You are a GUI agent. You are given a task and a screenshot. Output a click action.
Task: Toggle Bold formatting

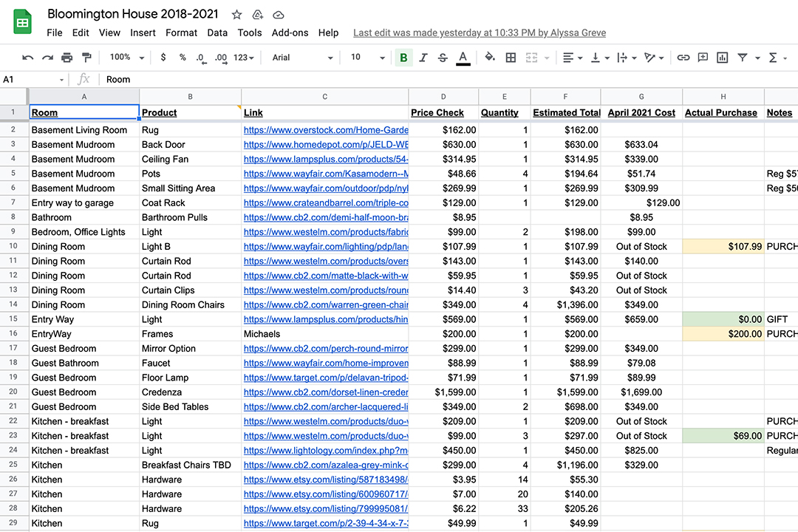(x=403, y=58)
